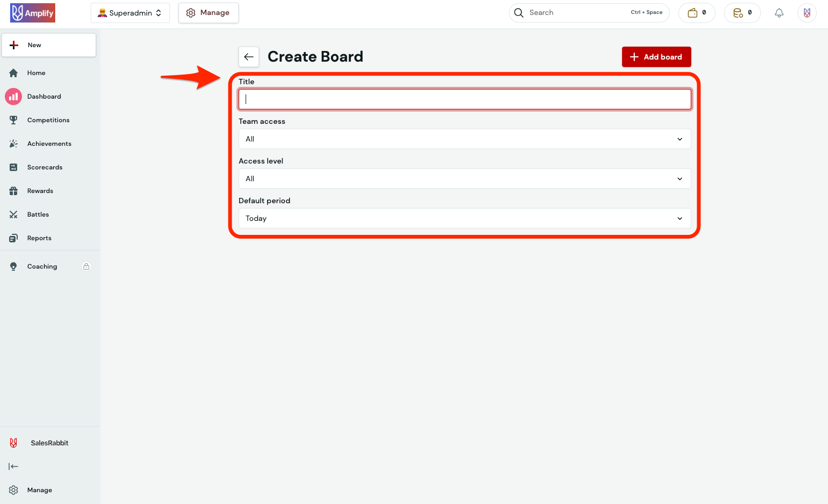The height and width of the screenshot is (504, 828).
Task: Select the Dashboard icon in the sidebar
Action: (x=13, y=96)
